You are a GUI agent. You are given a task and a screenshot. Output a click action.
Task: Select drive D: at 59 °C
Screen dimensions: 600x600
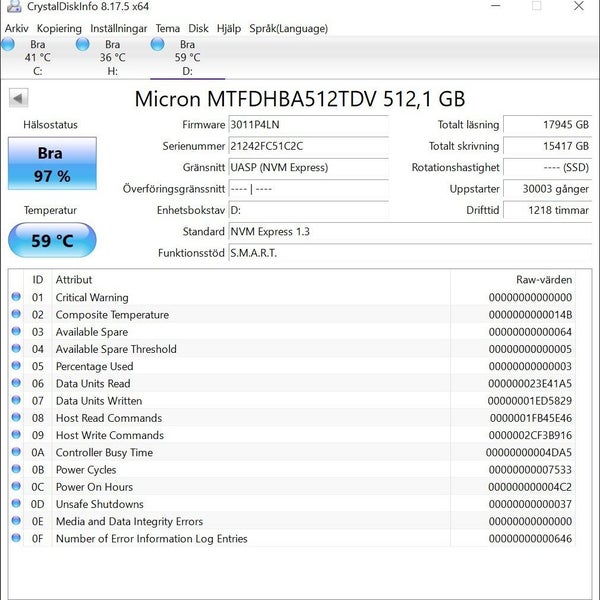[188, 57]
